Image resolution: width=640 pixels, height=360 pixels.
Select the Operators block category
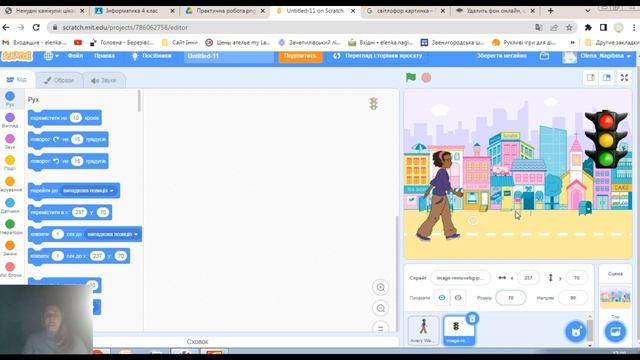(10, 227)
